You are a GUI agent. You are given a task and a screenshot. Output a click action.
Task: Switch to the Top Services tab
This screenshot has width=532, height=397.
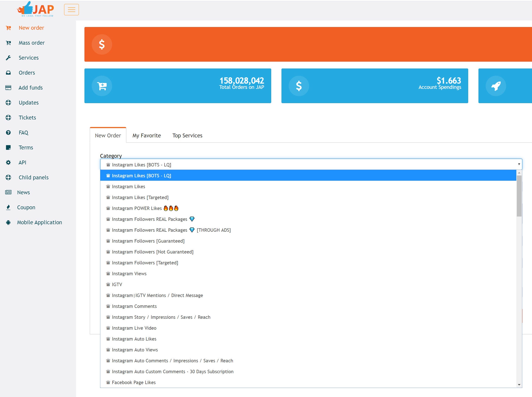187,135
